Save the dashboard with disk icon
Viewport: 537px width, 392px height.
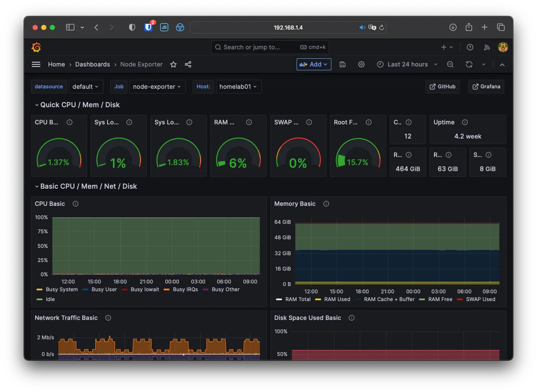(343, 64)
